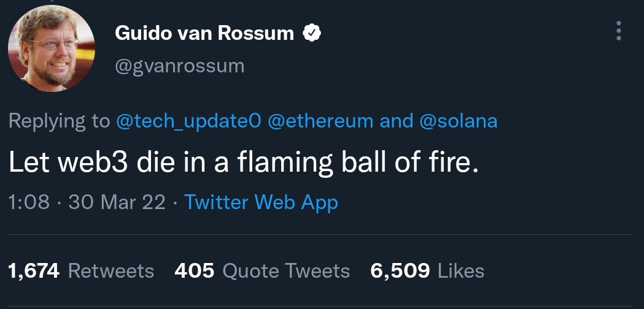Screen dimensions: 644x309
Task: Visit the @tech_update0 mention link
Action: coord(189,121)
